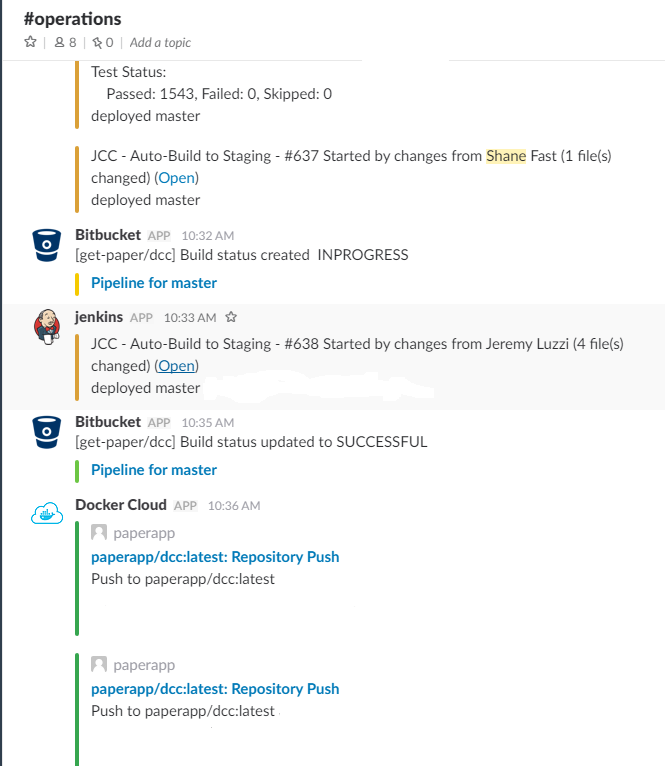Open second paperapp/dcc:latest Repository Push link
The height and width of the screenshot is (766, 665).
click(x=215, y=689)
